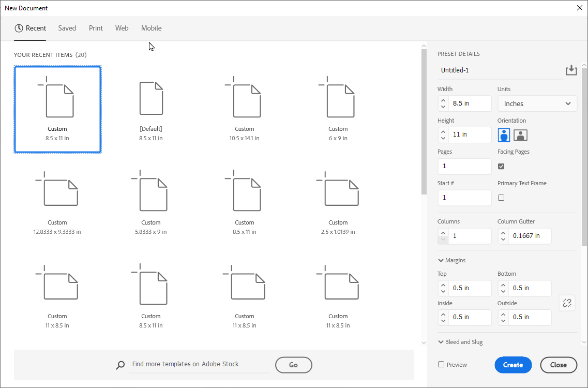The width and height of the screenshot is (588, 388).
Task: Switch to the Print tab
Action: coord(96,28)
